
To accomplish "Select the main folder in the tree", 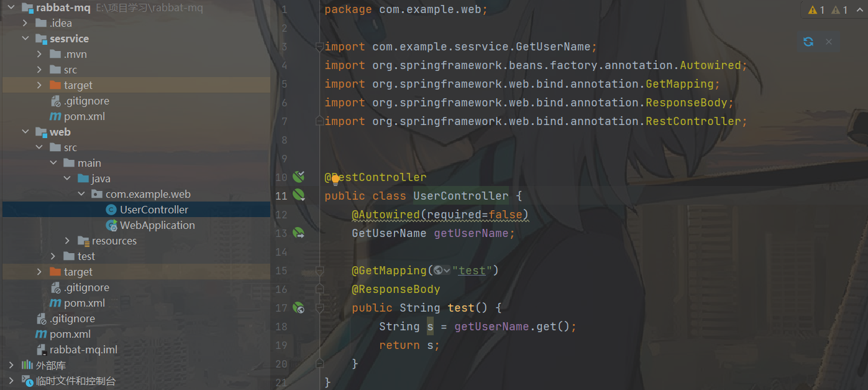I will pyautogui.click(x=89, y=163).
